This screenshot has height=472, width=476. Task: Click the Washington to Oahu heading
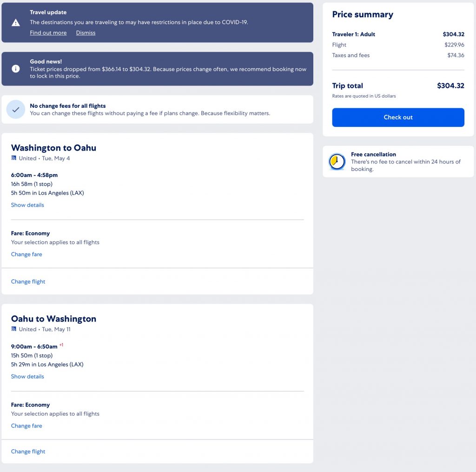[53, 148]
